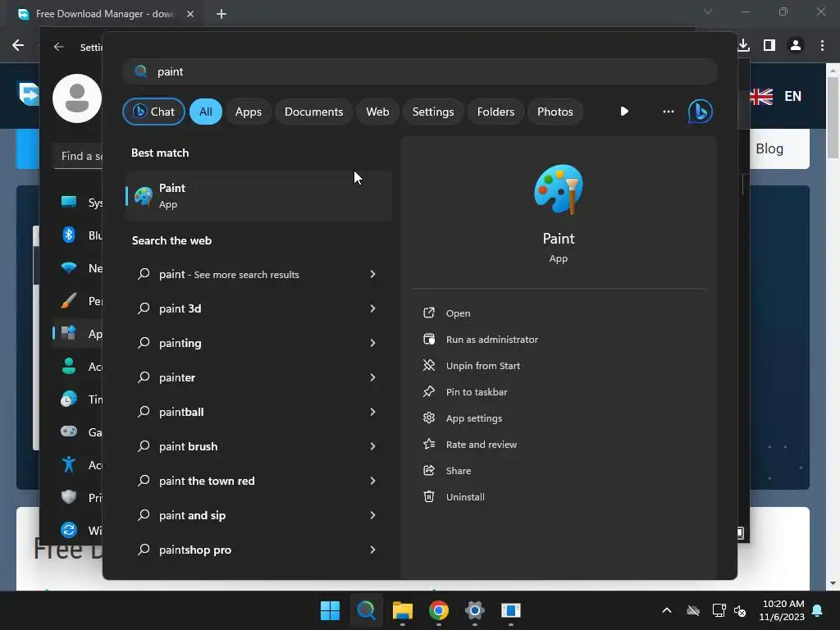840x630 pixels.
Task: Open the three-dot more options menu
Action: (668, 112)
